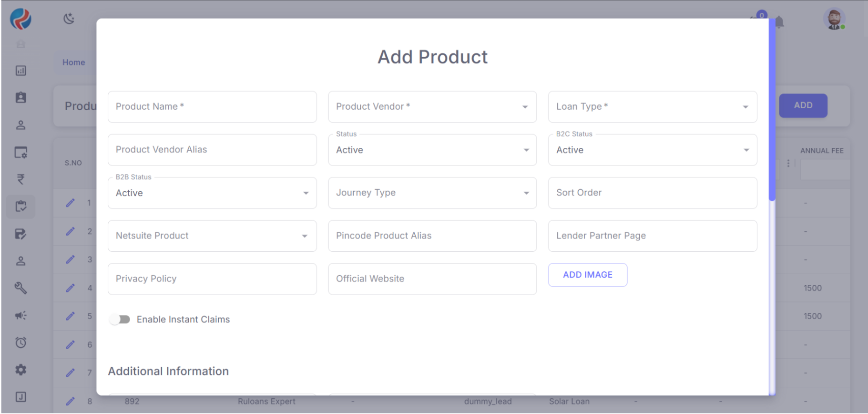Viewport: 868px width, 414px height.
Task: Open the notifications bell
Action: [779, 22]
